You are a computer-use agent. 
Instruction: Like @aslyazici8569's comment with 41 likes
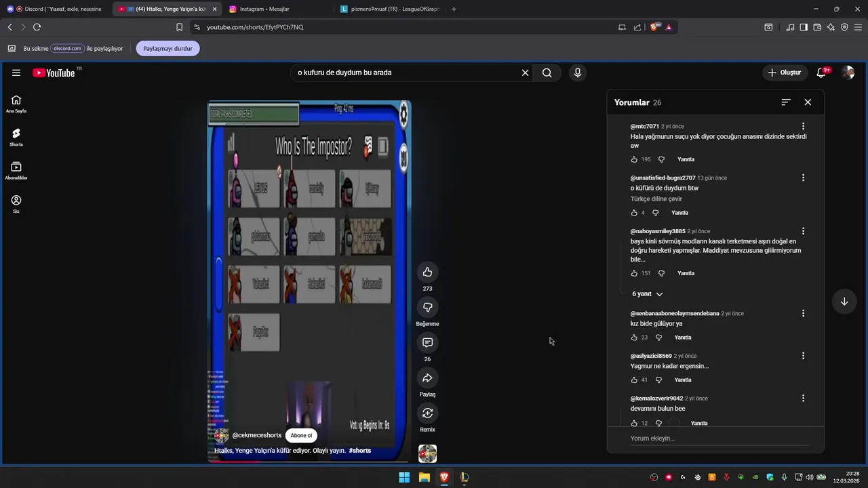[634, 380]
